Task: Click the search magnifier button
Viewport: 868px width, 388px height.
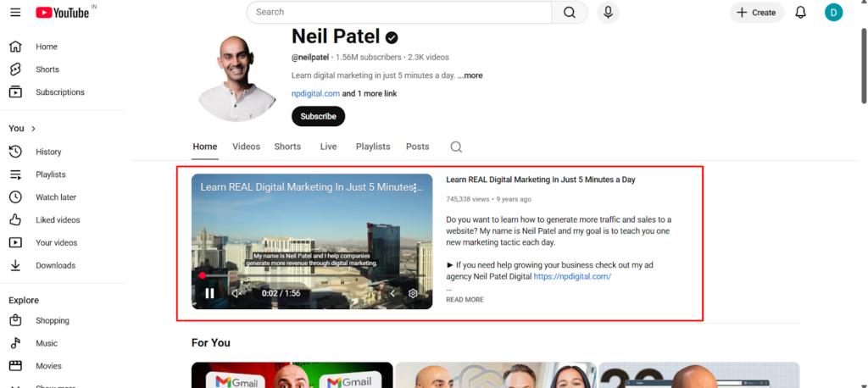Action: pos(570,12)
